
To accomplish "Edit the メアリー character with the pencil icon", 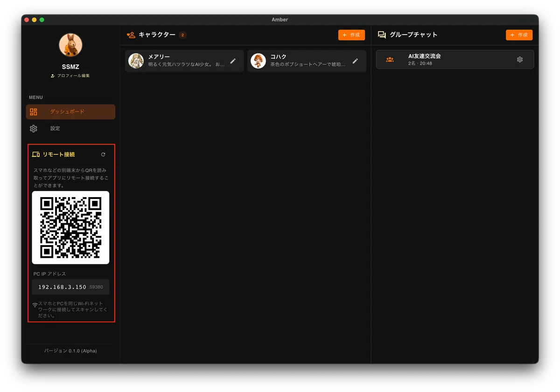I will [233, 61].
